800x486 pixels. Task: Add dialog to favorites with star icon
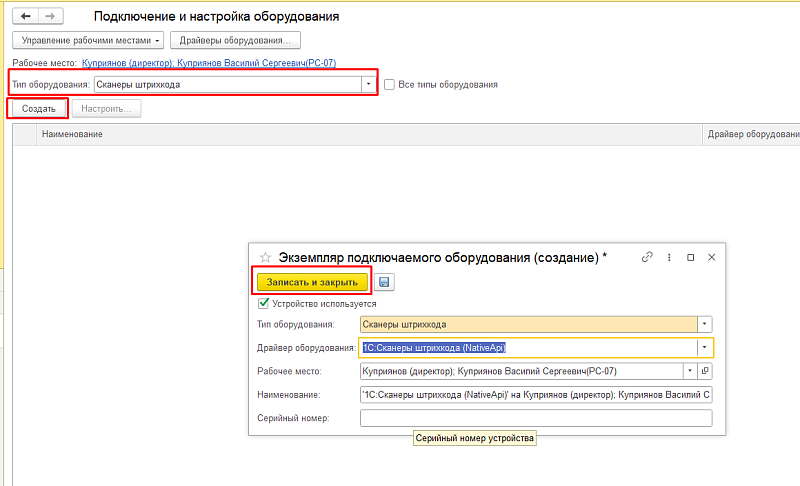[x=265, y=257]
